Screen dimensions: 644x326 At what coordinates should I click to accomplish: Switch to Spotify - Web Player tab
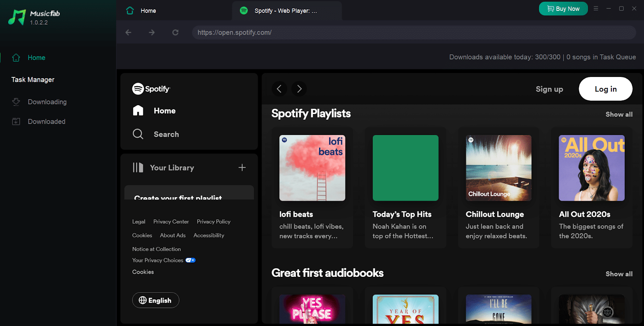(286, 11)
